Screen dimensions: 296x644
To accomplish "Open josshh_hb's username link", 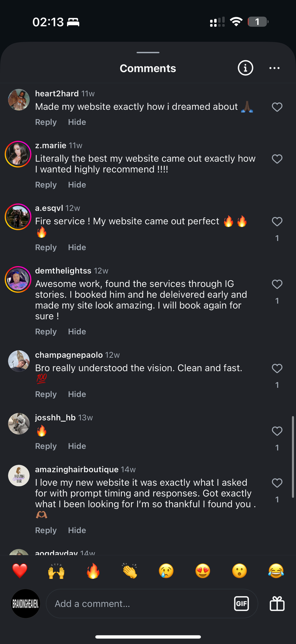I will tap(55, 418).
